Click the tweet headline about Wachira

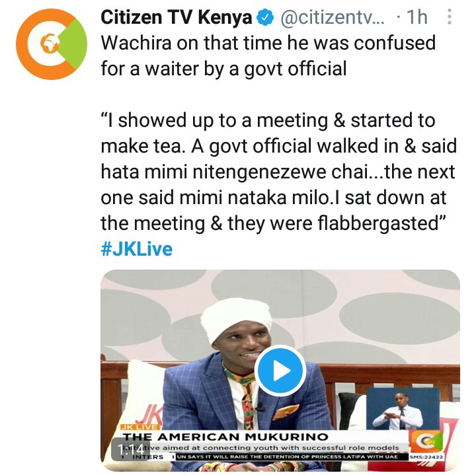click(268, 55)
